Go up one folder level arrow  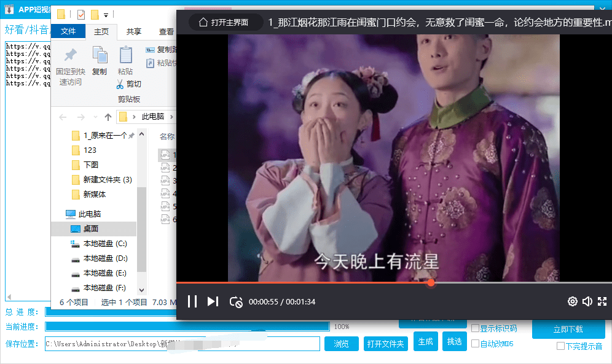[108, 117]
